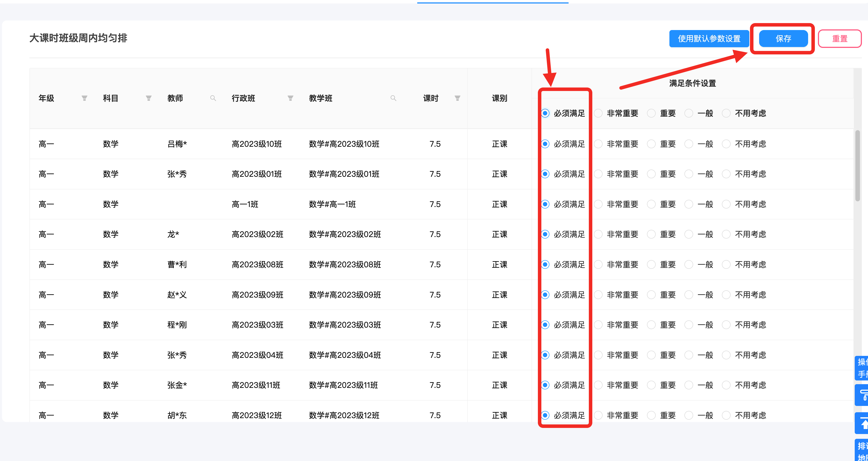Set 高2023级10班 row to 不用考虑
Screen dimensions: 868x461
click(726, 144)
